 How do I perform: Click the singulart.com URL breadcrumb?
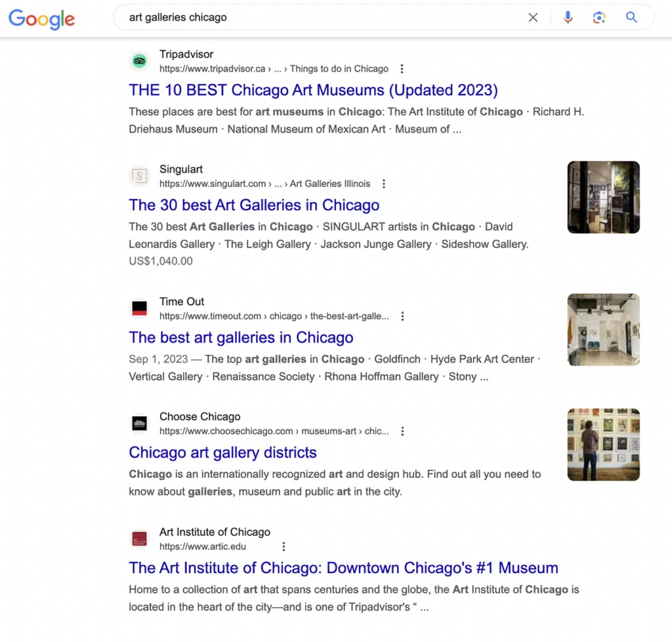click(x=265, y=184)
